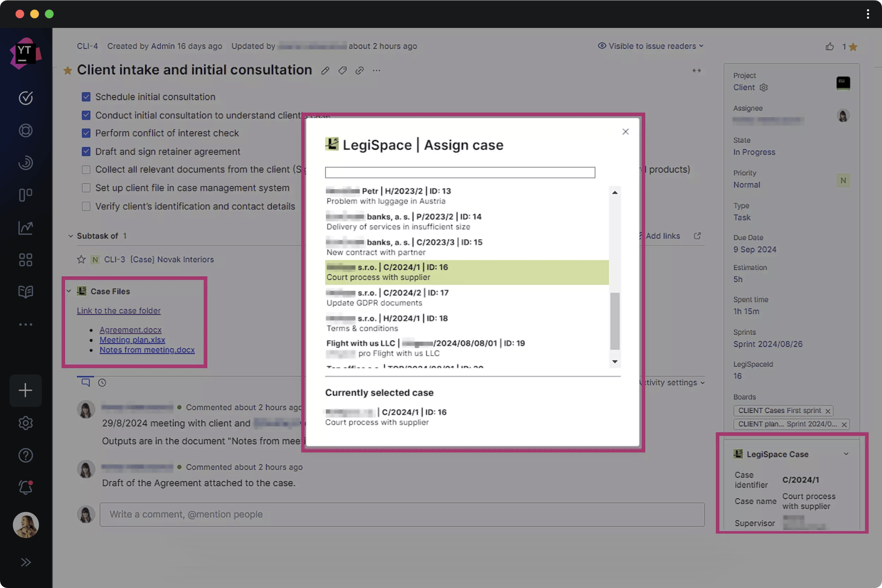Open the Knowledge Base book icon

click(x=25, y=292)
